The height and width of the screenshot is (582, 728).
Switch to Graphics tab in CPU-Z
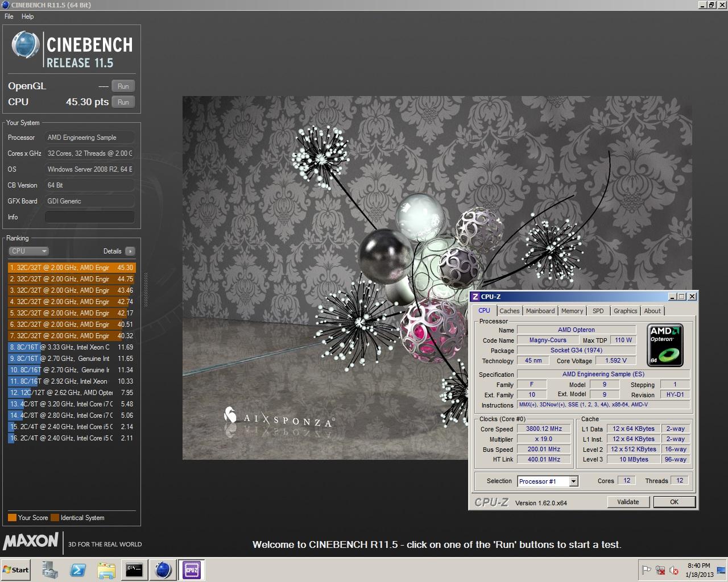click(x=626, y=311)
